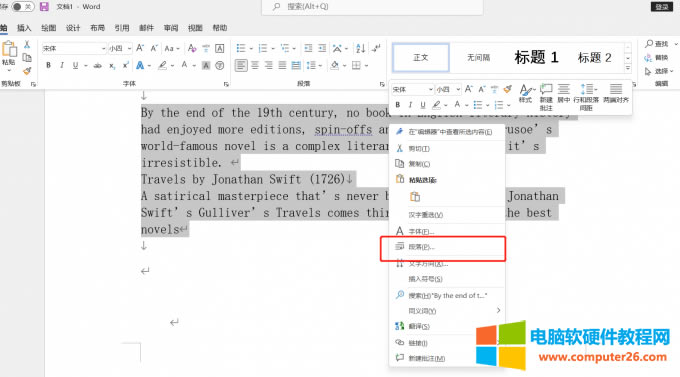Click the search box at top
This screenshot has width=680, height=377.
point(372,7)
